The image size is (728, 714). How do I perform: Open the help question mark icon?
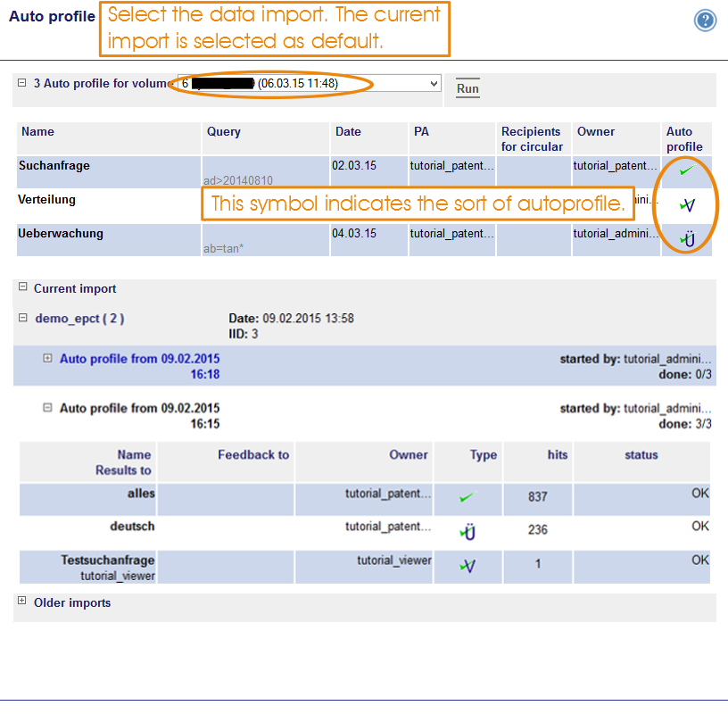point(705,21)
